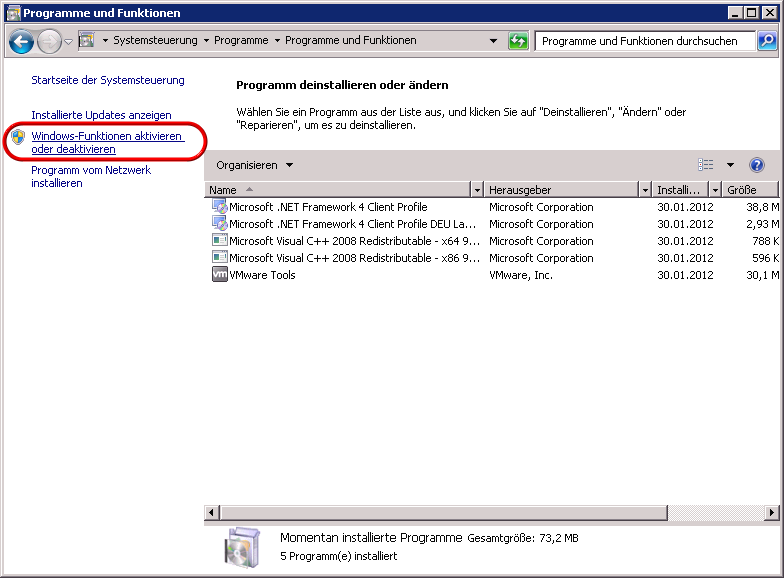
Task: Click 5 Programm(e) installiert status text
Action: [x=338, y=556]
